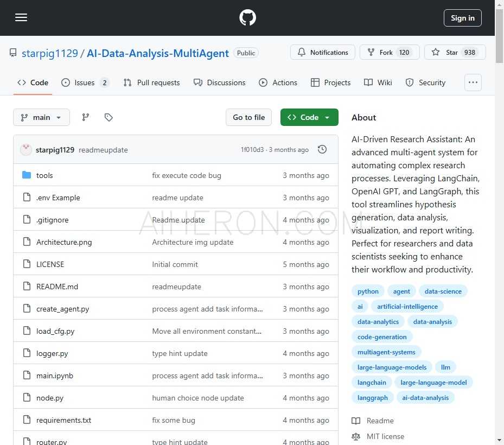Open the Pull requests tab

tap(152, 82)
